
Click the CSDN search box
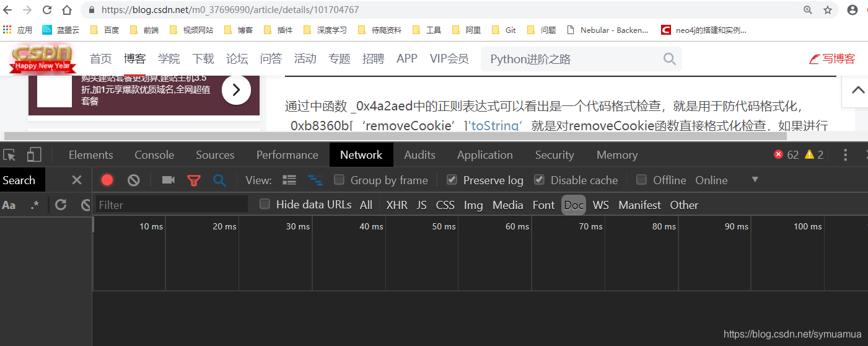(581, 59)
